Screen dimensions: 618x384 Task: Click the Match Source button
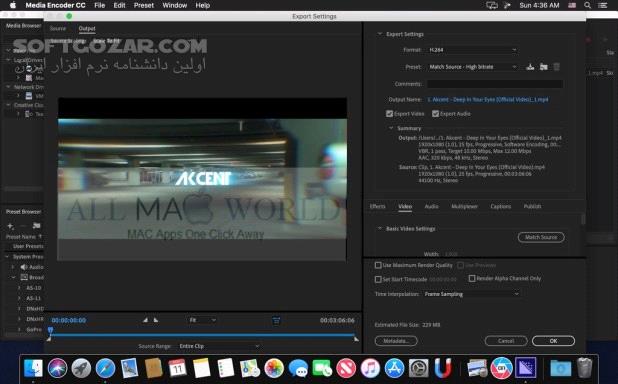[x=541, y=237]
